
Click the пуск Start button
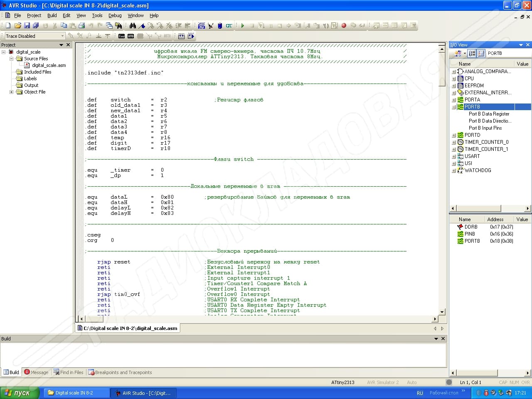point(20,393)
